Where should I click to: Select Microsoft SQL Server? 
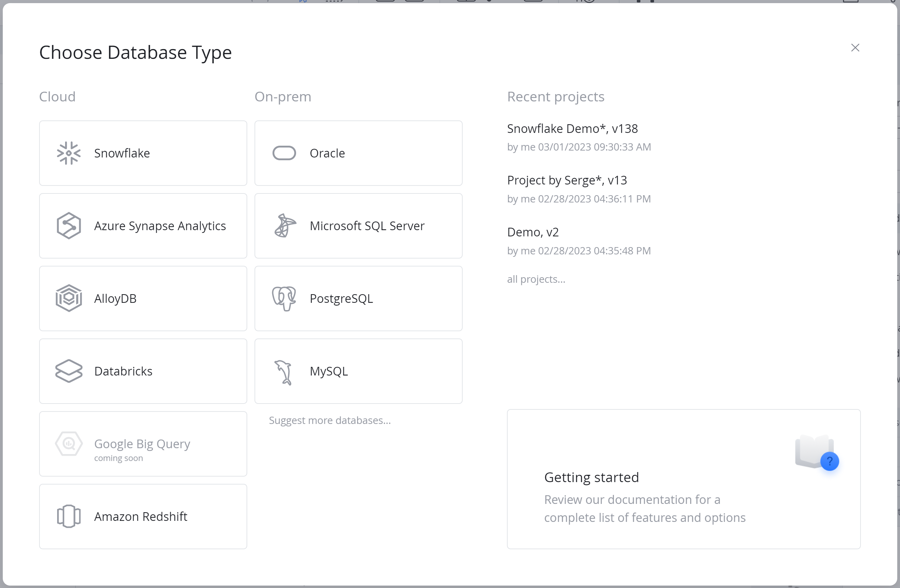(x=358, y=226)
